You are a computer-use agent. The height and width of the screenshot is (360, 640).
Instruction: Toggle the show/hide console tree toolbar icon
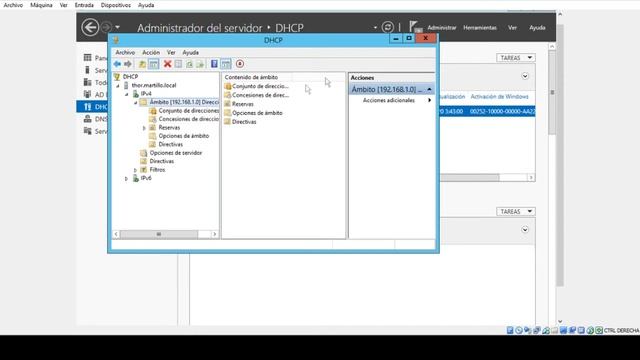[x=153, y=64]
